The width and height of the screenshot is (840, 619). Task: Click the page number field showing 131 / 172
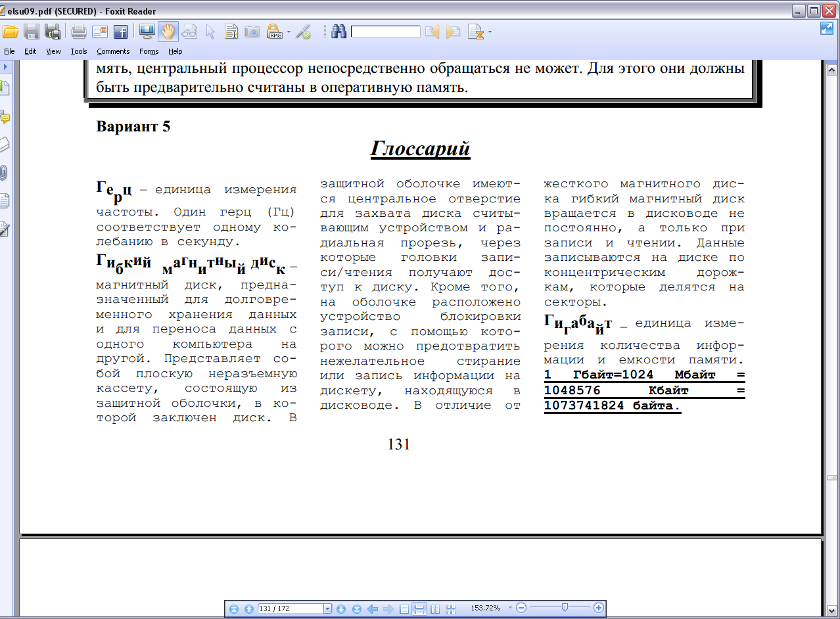(291, 609)
